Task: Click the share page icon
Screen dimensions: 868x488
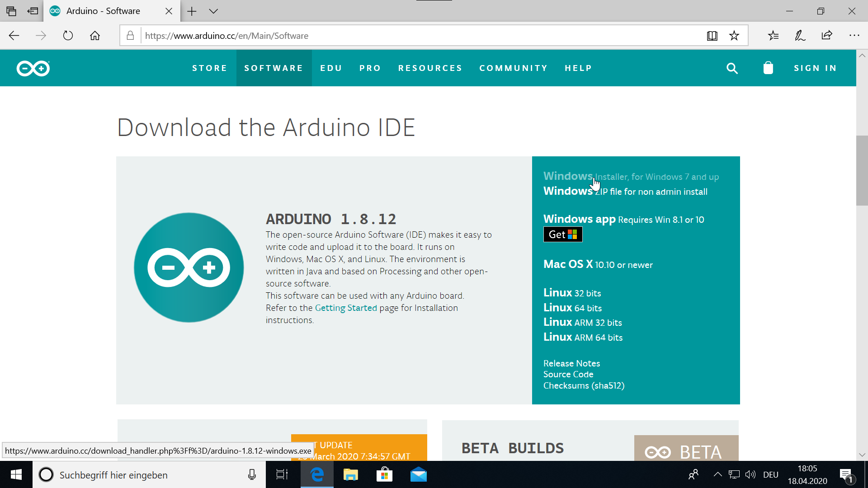Action: point(827,36)
